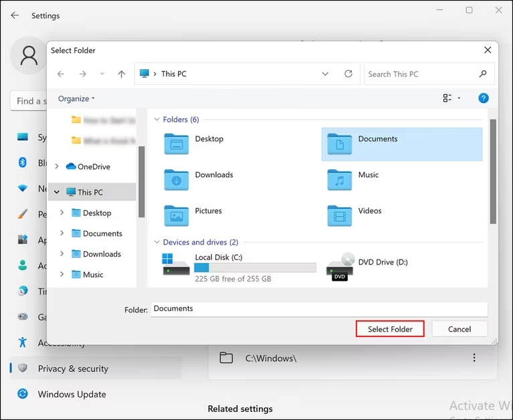
Task: Go forward in Select Folder dialog
Action: click(82, 74)
